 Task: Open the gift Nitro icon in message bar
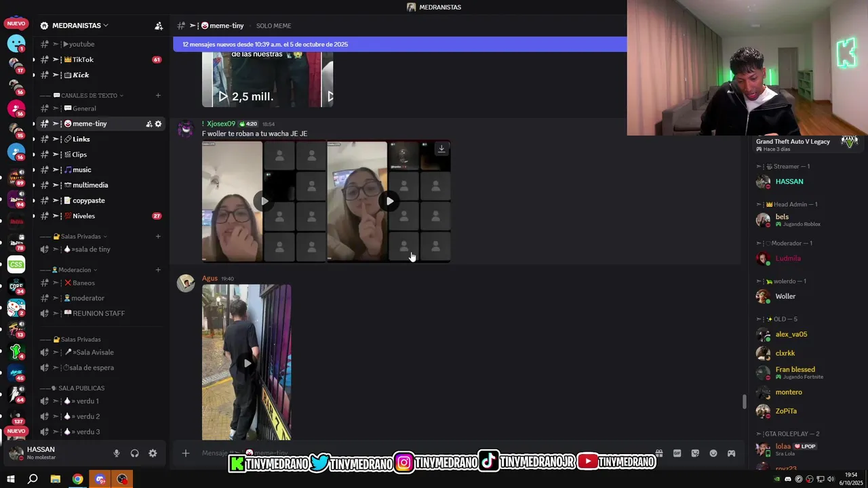click(x=658, y=453)
